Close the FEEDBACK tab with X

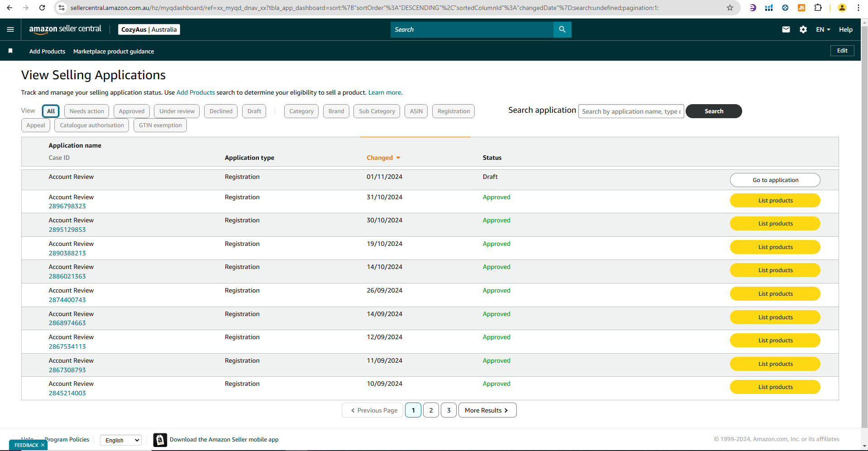tap(43, 445)
